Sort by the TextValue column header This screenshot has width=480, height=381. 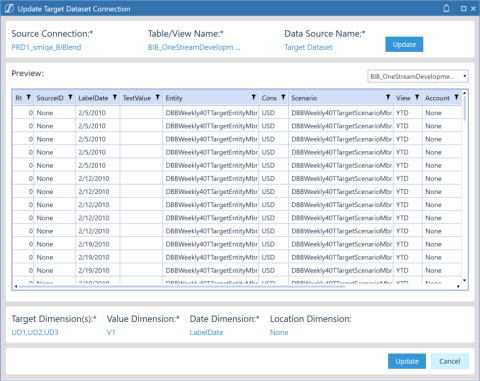tap(137, 98)
